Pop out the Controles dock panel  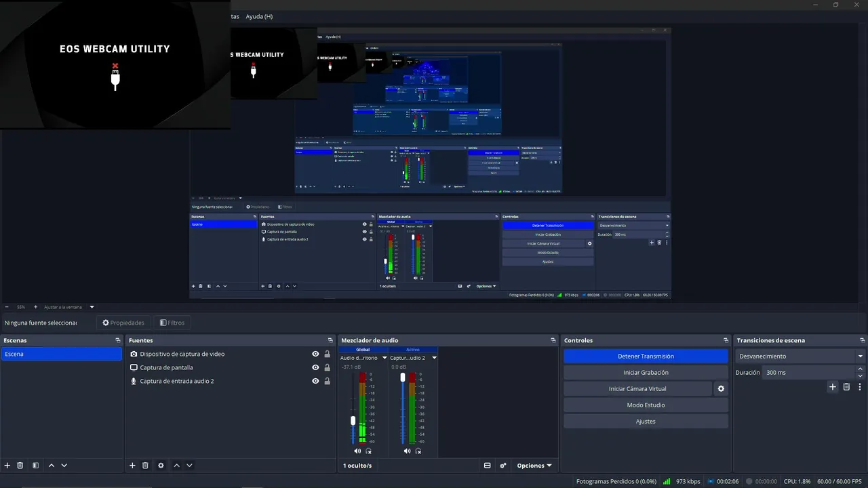point(726,340)
